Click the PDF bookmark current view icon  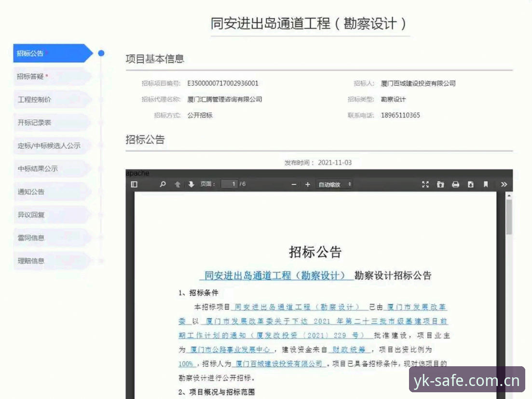(x=486, y=184)
